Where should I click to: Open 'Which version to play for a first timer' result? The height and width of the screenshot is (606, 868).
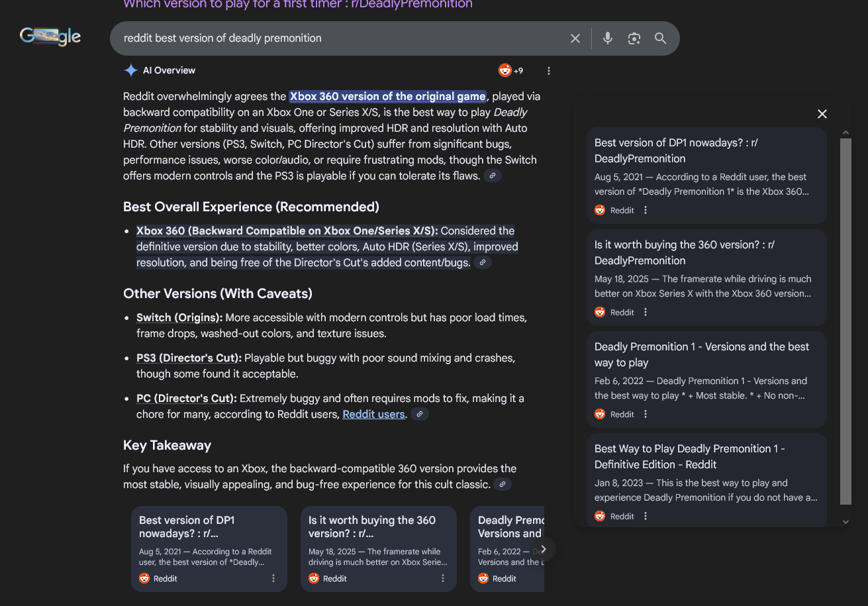pos(298,5)
